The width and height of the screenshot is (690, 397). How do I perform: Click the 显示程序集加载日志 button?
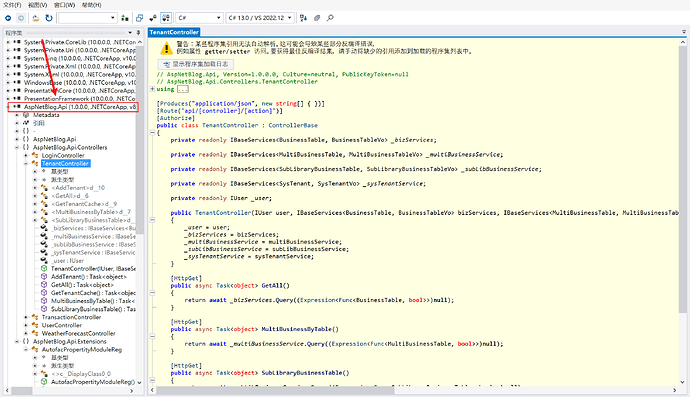[x=195, y=64]
